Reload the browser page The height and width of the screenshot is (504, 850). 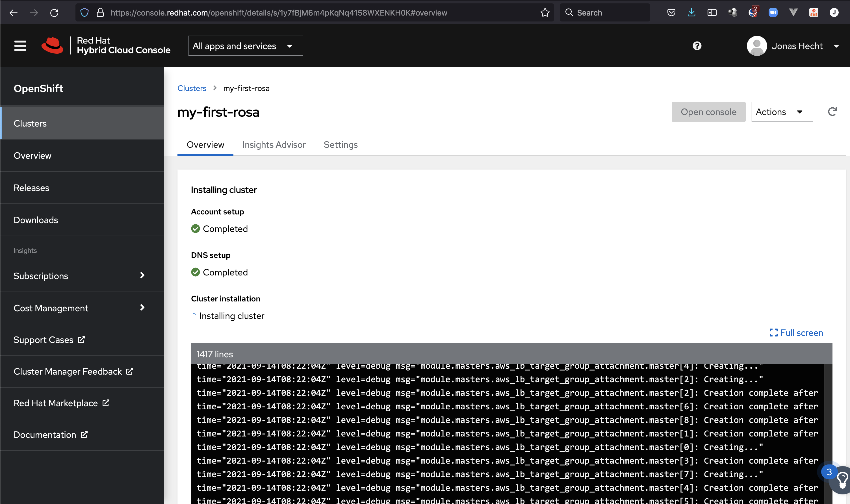[x=54, y=13]
